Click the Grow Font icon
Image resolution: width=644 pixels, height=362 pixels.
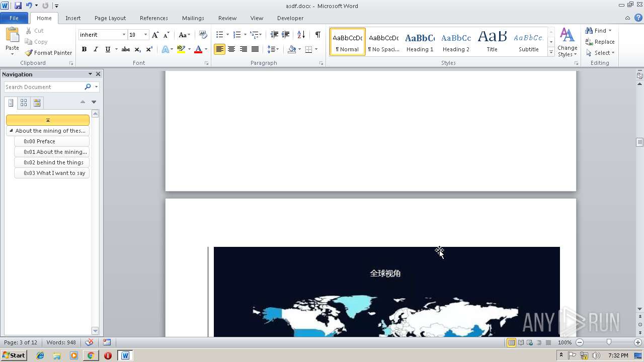click(155, 35)
